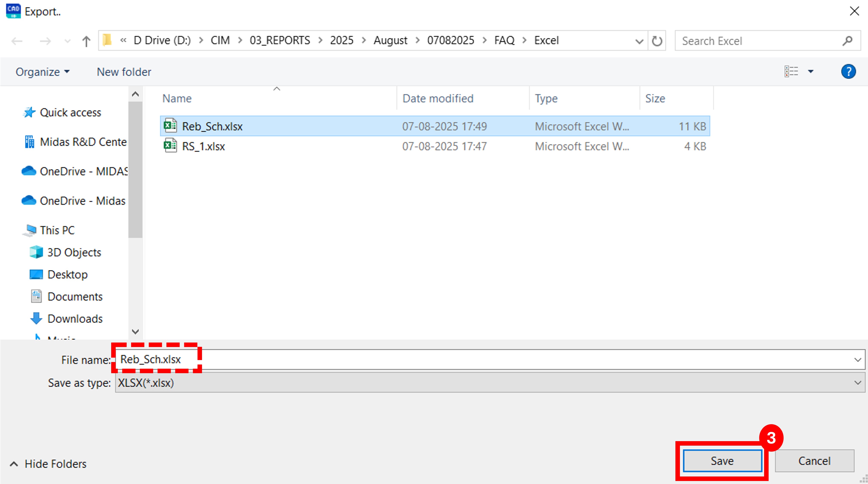
Task: Click the Cancel button
Action: [814, 461]
